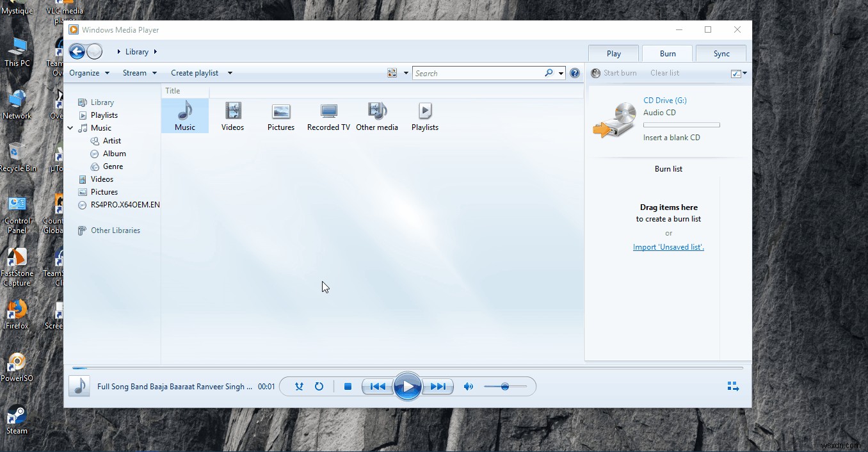Switch to the Burn tab
868x452 pixels.
tap(667, 53)
